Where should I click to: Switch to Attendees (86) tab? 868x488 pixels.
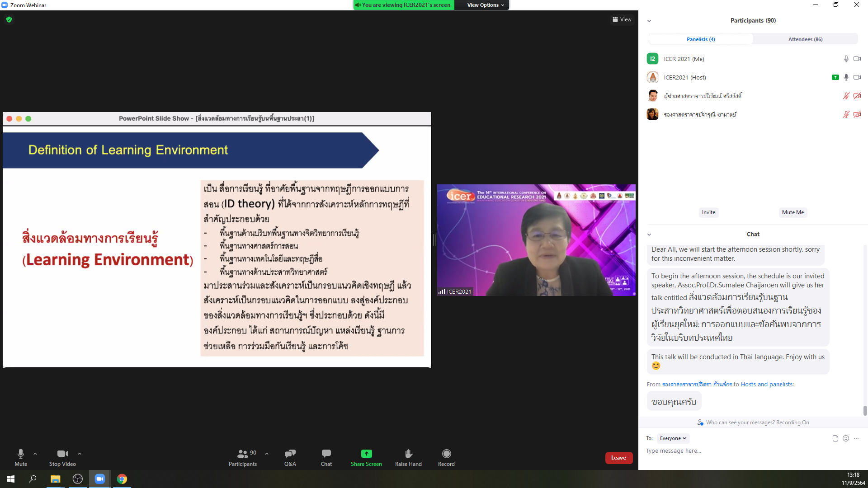805,39
